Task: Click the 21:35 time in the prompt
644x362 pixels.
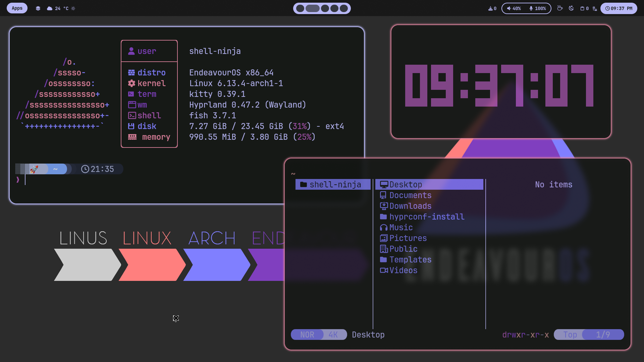Action: [102, 169]
